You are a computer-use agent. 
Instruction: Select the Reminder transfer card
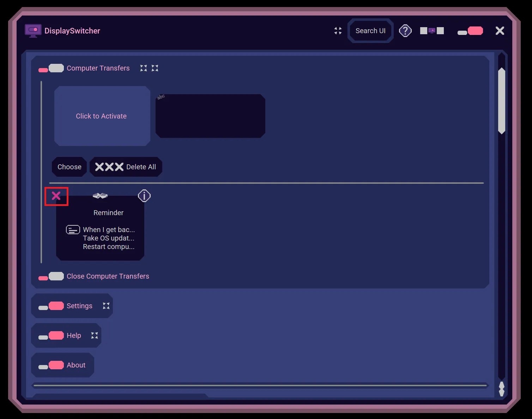[100, 228]
